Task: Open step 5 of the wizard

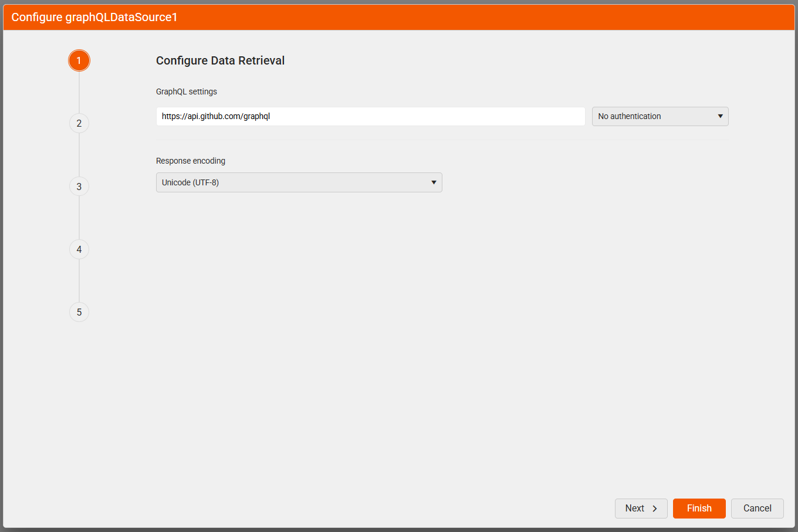Action: point(79,312)
